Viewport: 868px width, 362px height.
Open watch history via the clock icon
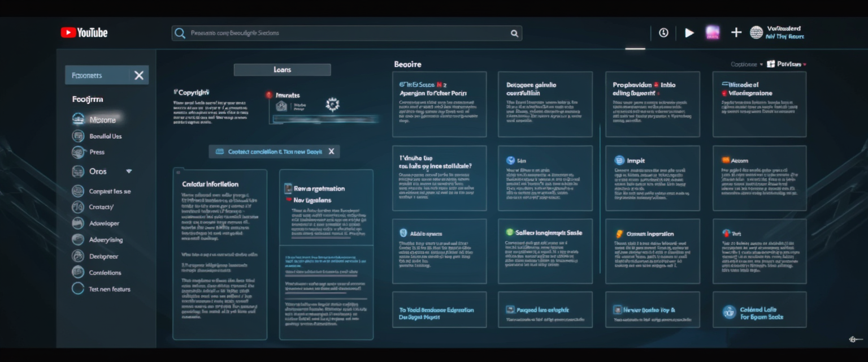click(x=663, y=32)
